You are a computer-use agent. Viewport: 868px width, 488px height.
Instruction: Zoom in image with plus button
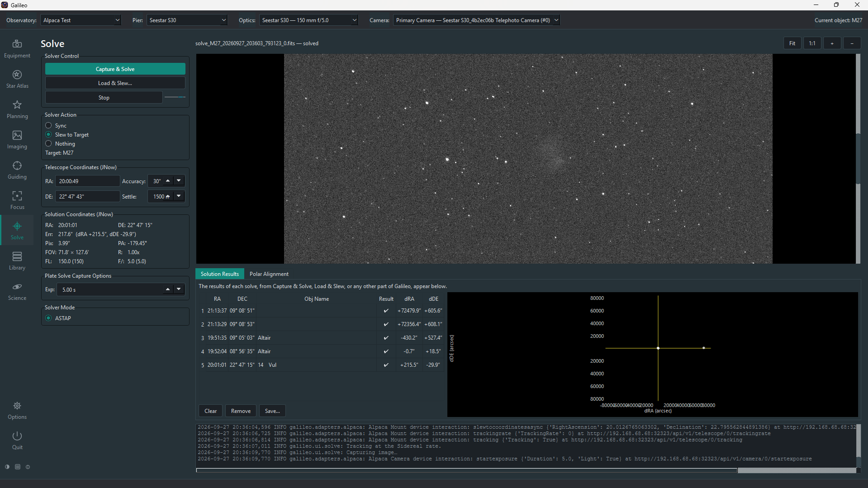[832, 43]
